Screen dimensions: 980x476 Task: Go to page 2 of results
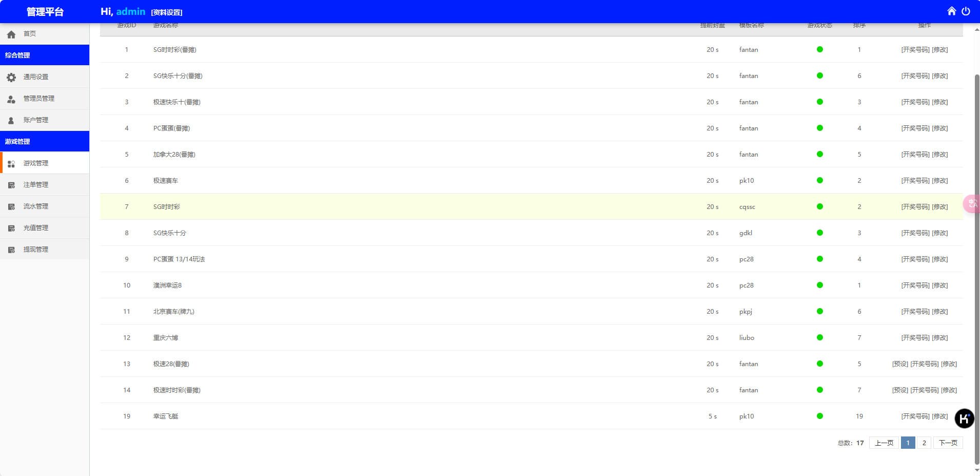(924, 443)
